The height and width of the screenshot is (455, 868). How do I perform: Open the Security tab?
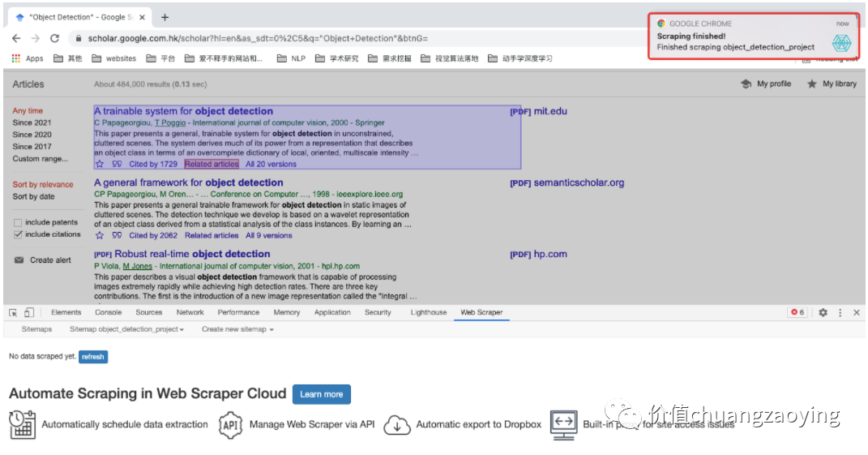coord(378,312)
